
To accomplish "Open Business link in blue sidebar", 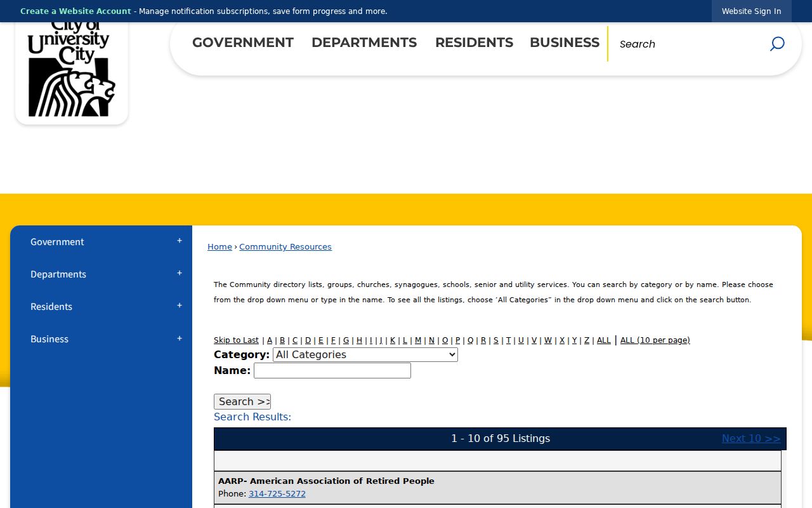I will tap(49, 339).
